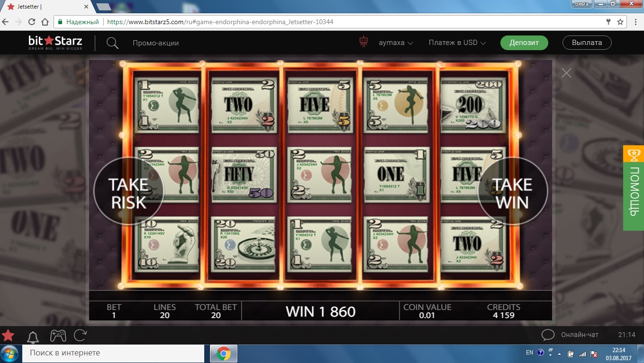Click the ольга profile button
The image size is (644, 363).
[581, 4]
